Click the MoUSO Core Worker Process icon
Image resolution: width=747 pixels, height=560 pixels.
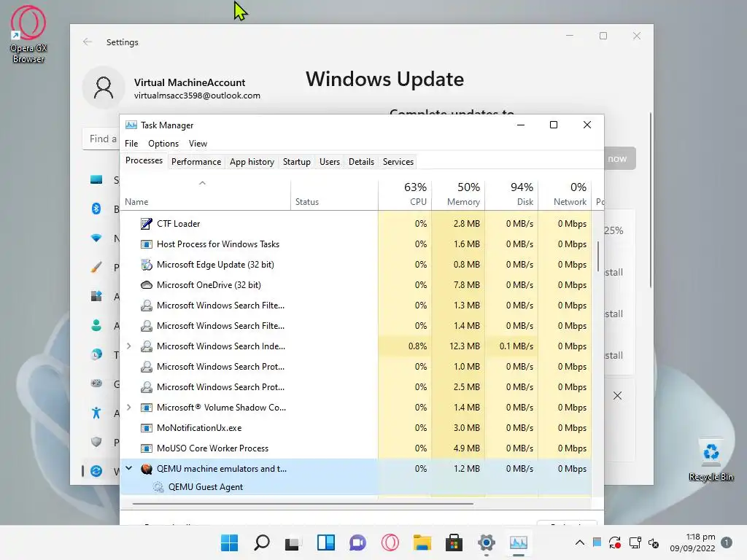(146, 448)
